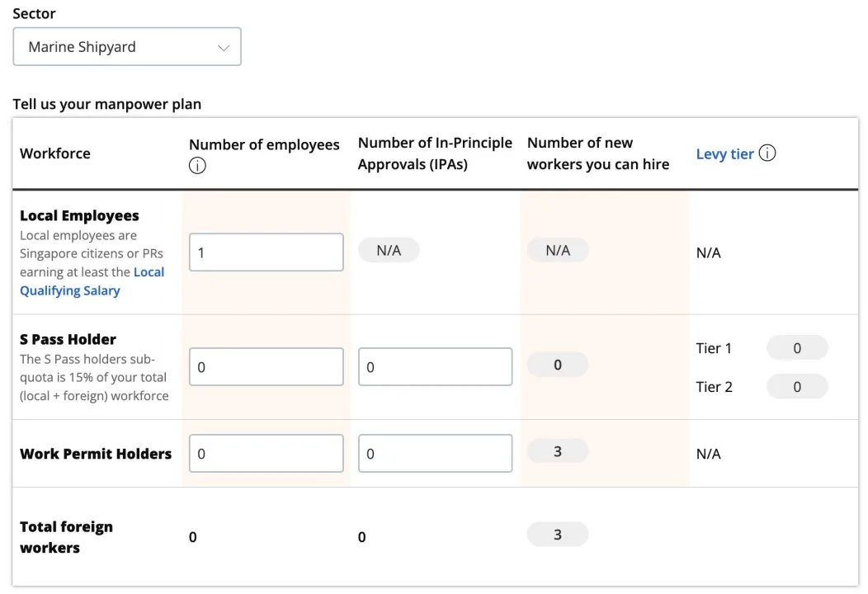Viewport: 868px width, 594px height.
Task: Select S Pass Holder number of employees field
Action: (266, 367)
